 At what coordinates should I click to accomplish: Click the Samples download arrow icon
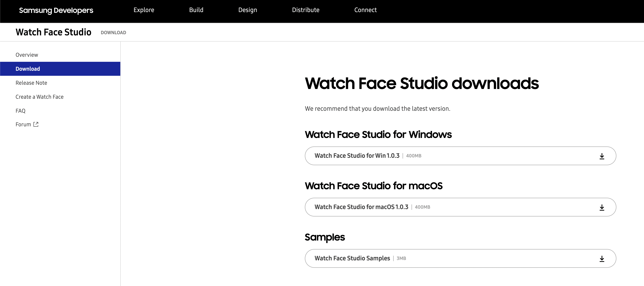602,259
